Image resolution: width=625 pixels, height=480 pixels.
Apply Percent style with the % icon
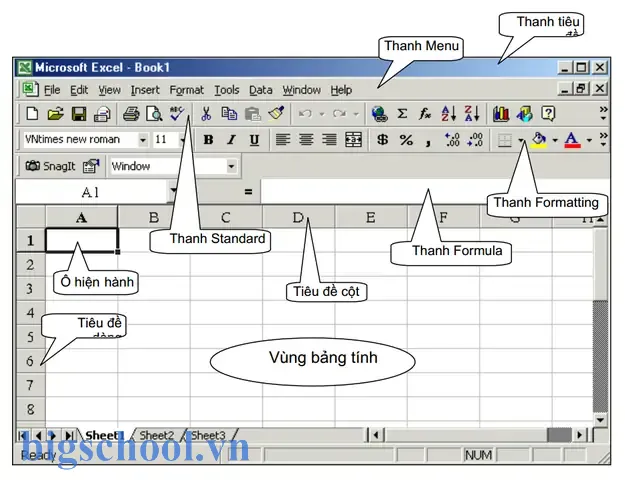click(x=406, y=140)
